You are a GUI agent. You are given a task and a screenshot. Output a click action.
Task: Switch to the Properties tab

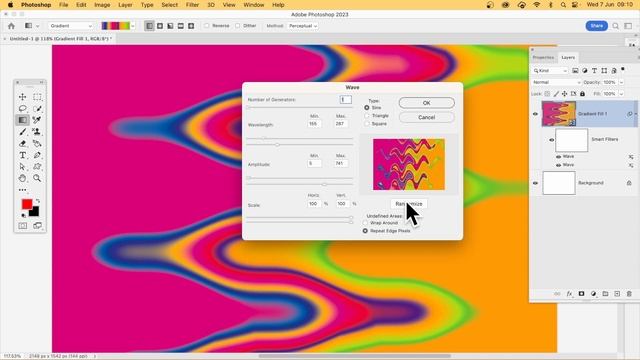[x=543, y=58]
